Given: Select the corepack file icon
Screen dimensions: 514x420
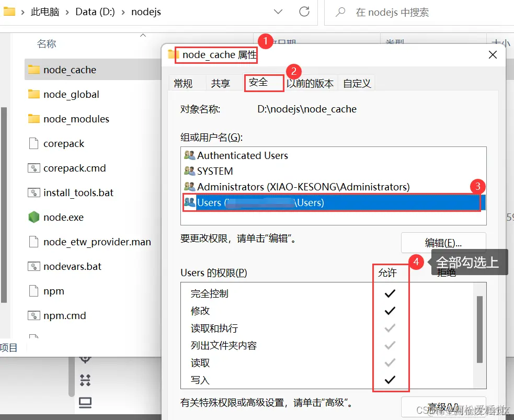Looking at the screenshot, I should pyautogui.click(x=34, y=143).
